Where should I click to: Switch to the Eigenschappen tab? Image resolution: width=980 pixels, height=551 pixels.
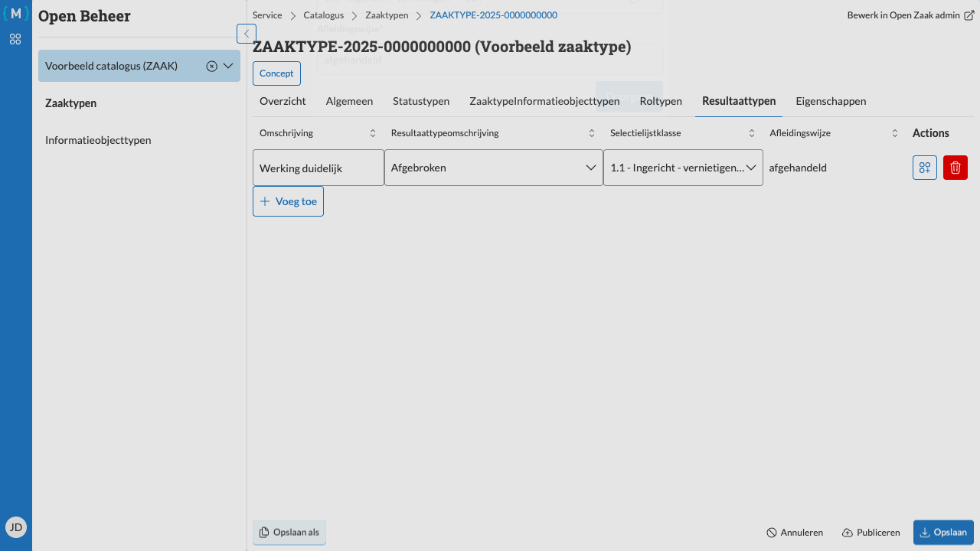[x=831, y=101]
